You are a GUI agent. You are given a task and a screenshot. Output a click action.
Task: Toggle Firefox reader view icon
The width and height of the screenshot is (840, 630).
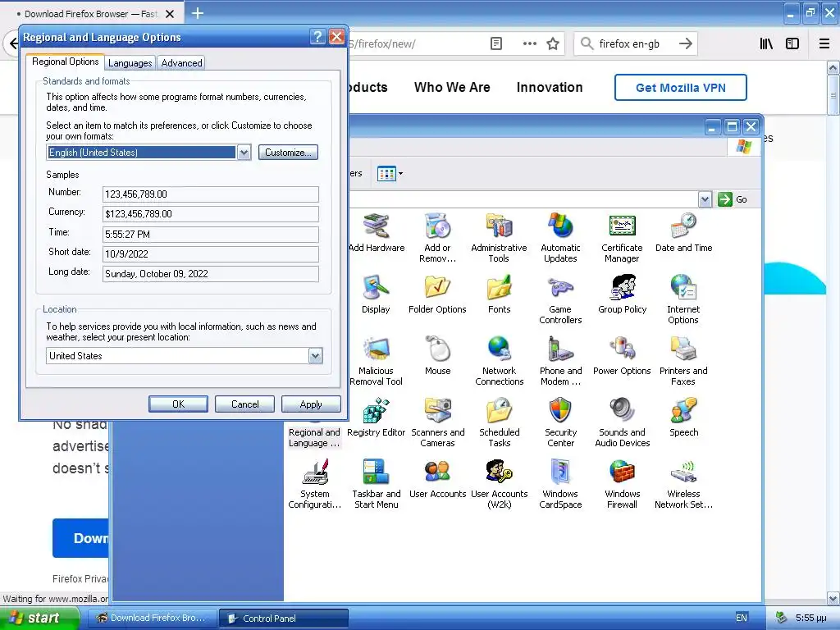point(496,43)
